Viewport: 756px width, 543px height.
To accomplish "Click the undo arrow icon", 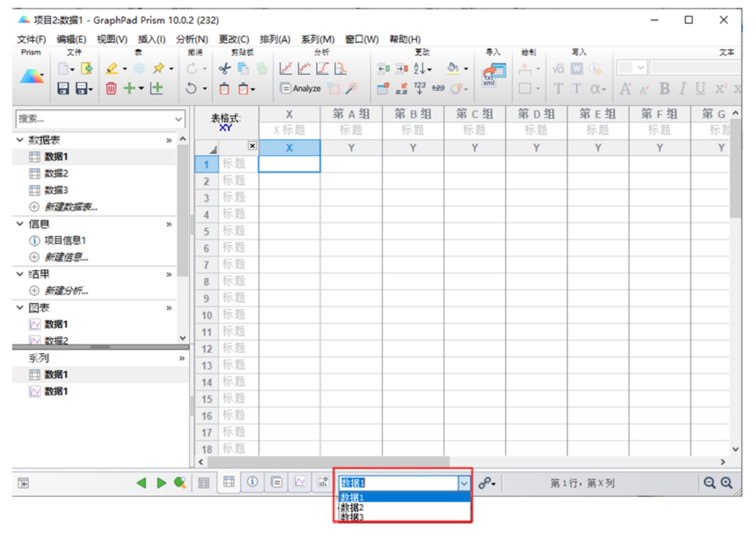I will 191,88.
